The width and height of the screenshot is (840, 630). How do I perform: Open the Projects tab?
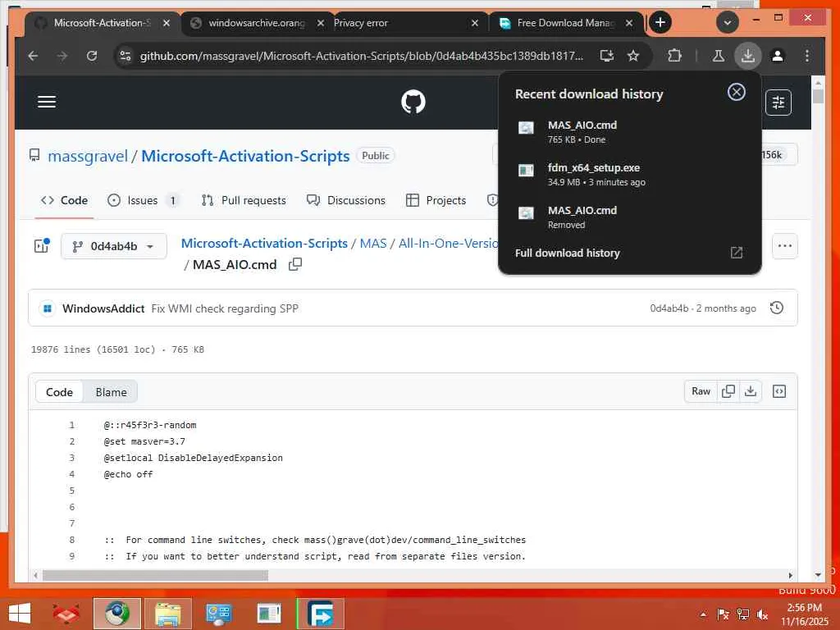pos(436,200)
